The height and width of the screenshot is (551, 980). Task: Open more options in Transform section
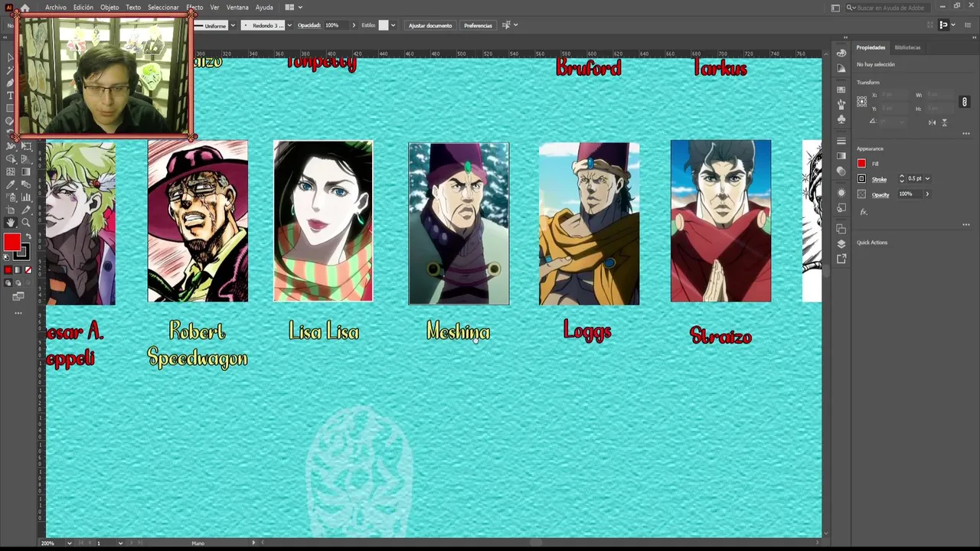point(966,133)
